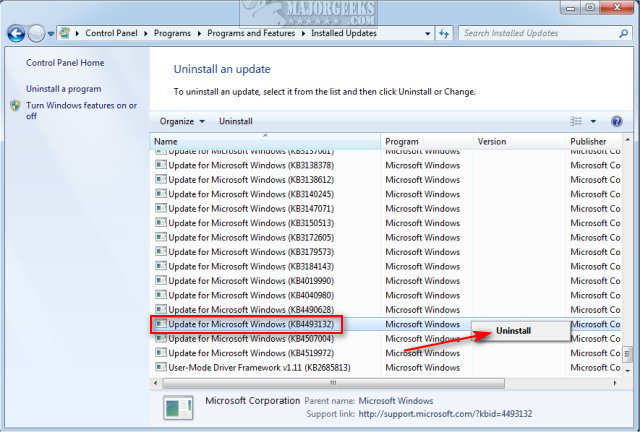Open the Organize dropdown menu
The width and height of the screenshot is (640, 432).
(182, 121)
